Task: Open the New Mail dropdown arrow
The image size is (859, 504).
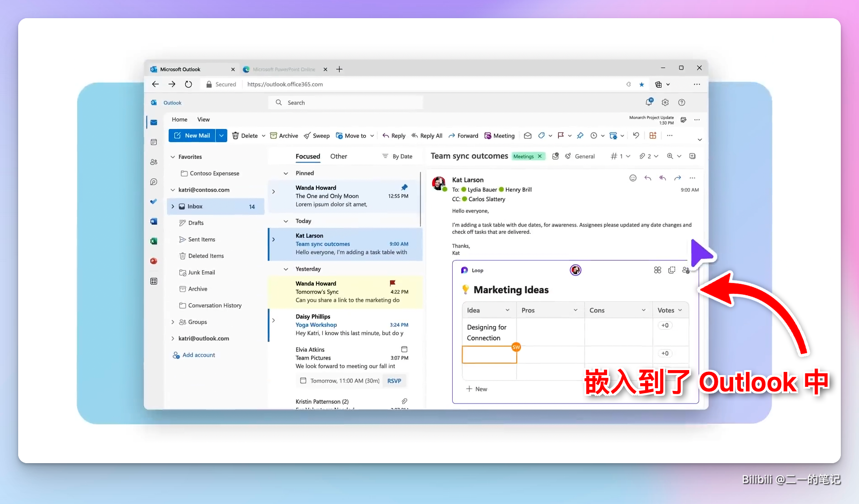Action: pos(221,135)
